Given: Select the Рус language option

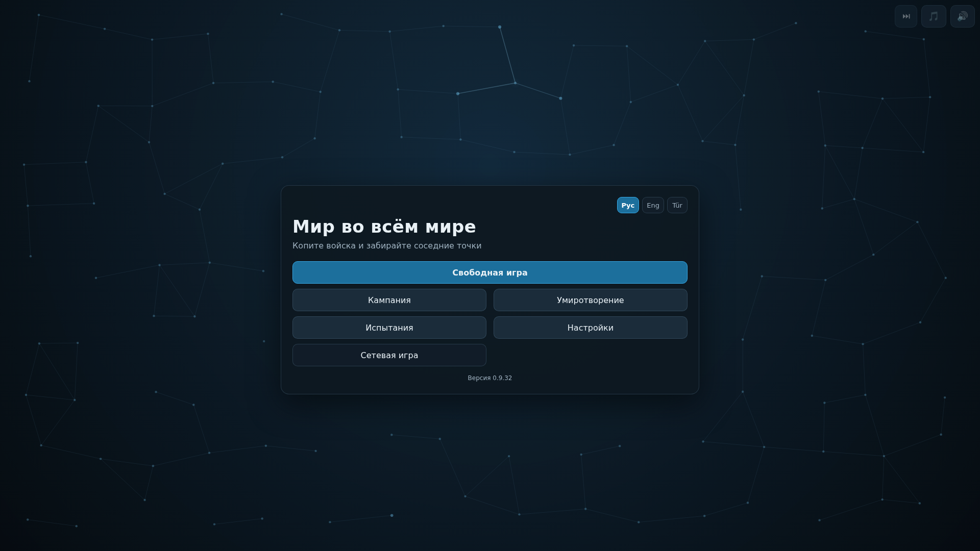Looking at the screenshot, I should (628, 205).
